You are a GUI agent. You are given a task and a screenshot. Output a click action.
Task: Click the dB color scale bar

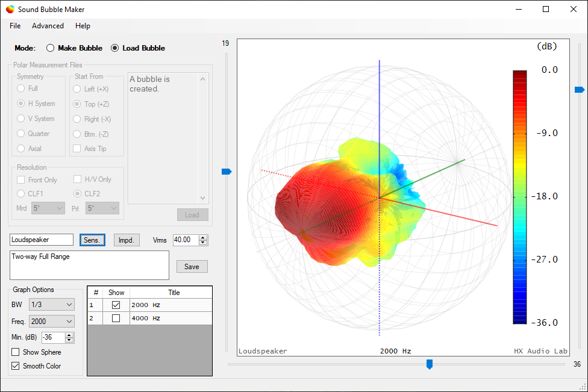pos(520,197)
